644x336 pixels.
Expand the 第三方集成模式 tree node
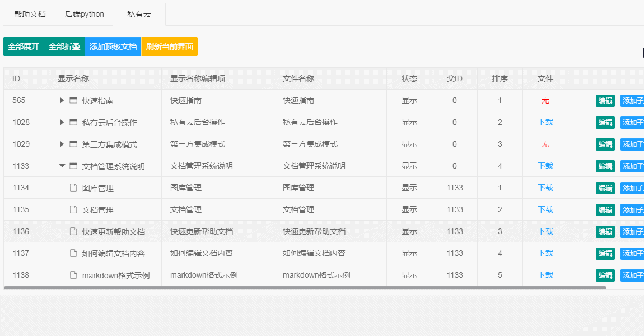point(62,144)
